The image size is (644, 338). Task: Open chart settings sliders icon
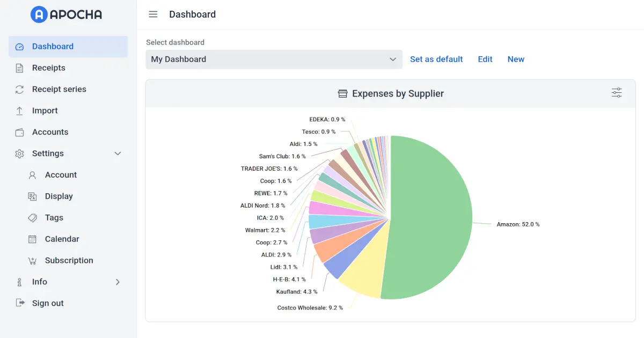click(x=617, y=93)
